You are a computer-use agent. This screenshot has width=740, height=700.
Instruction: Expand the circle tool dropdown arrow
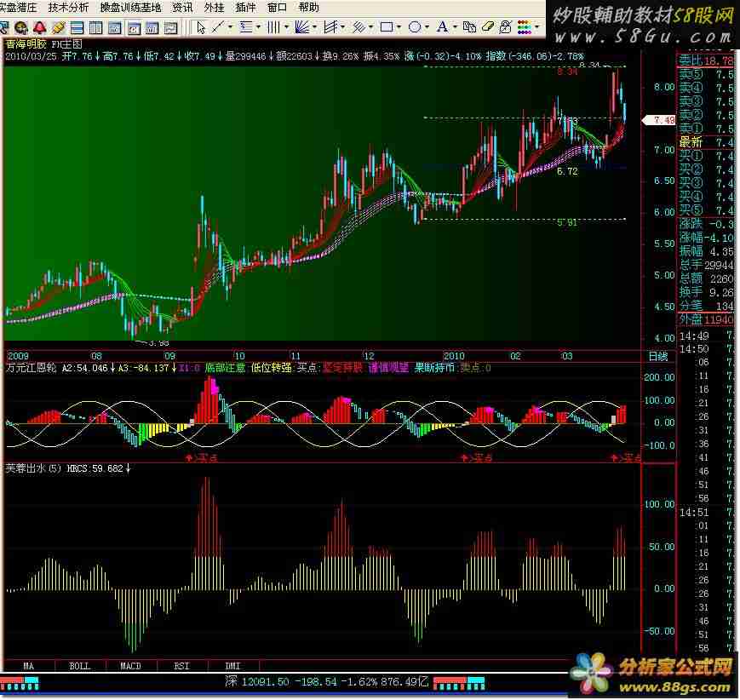click(427, 27)
